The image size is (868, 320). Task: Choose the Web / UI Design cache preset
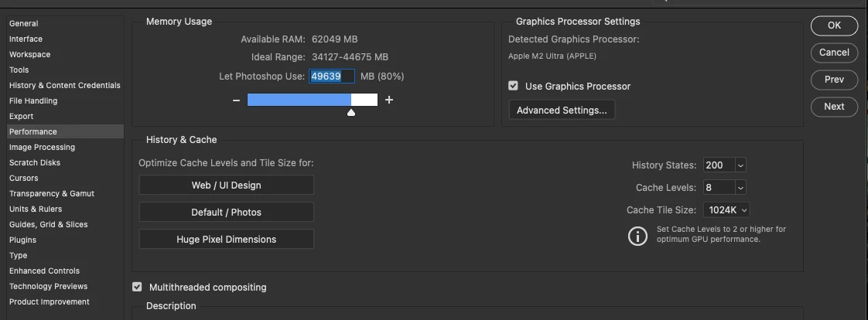coord(226,186)
